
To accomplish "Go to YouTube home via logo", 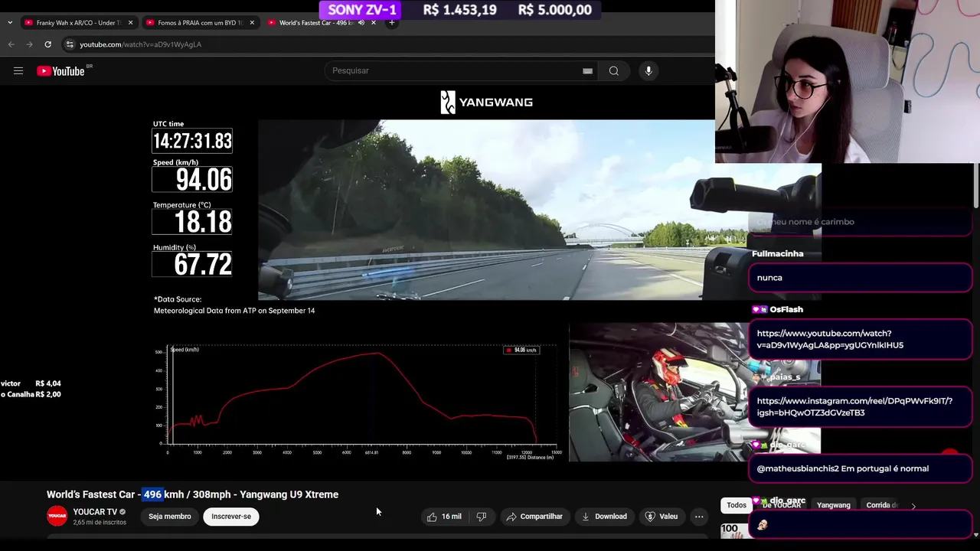I will pos(60,71).
